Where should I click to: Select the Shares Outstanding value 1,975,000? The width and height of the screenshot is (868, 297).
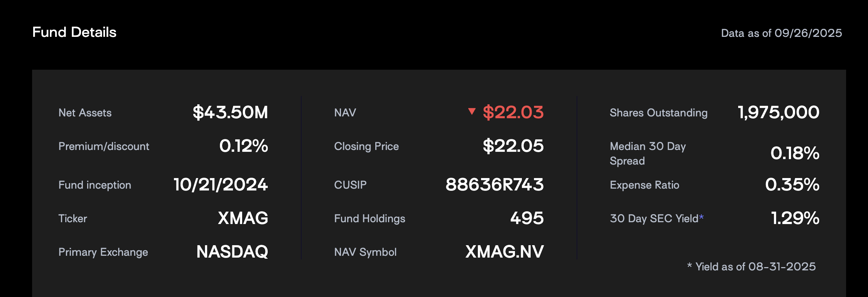[779, 112]
